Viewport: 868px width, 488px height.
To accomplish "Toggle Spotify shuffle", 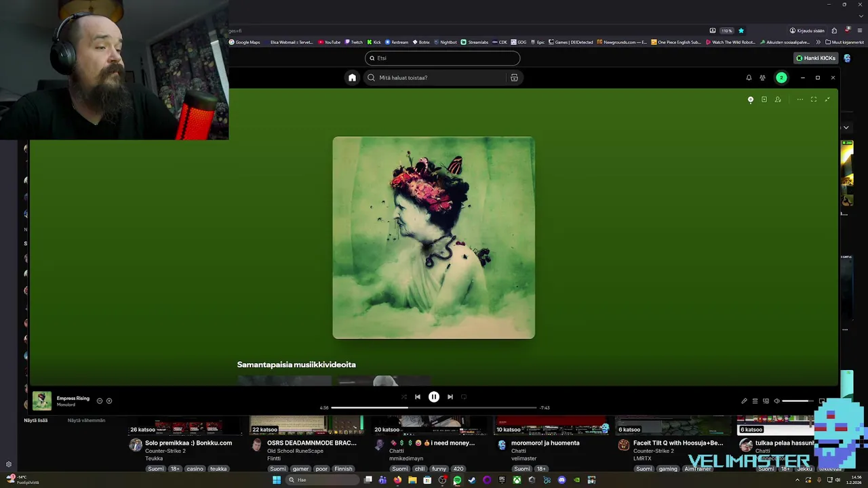I will (x=404, y=397).
